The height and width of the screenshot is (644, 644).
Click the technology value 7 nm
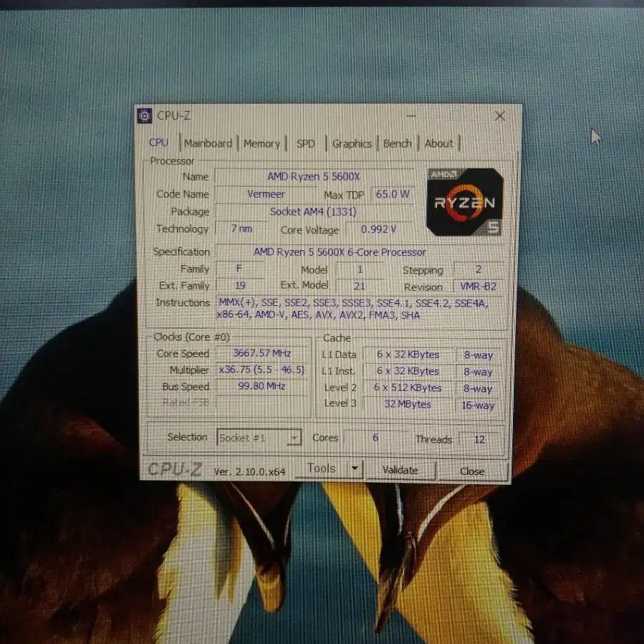coord(241,229)
